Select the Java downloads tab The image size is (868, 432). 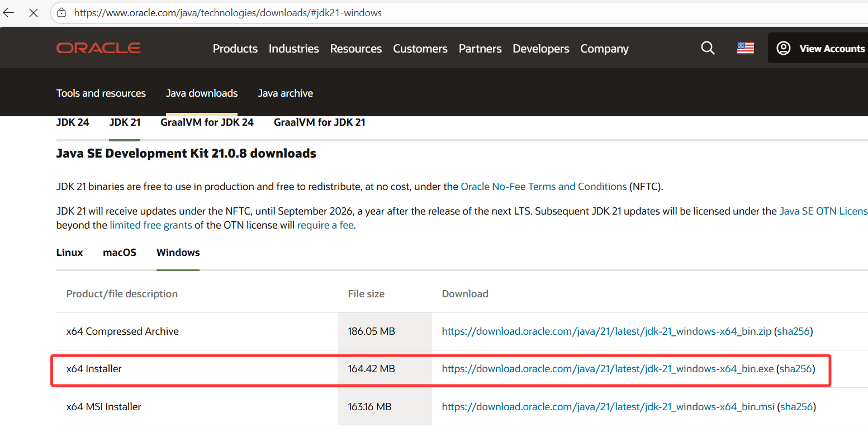[202, 93]
